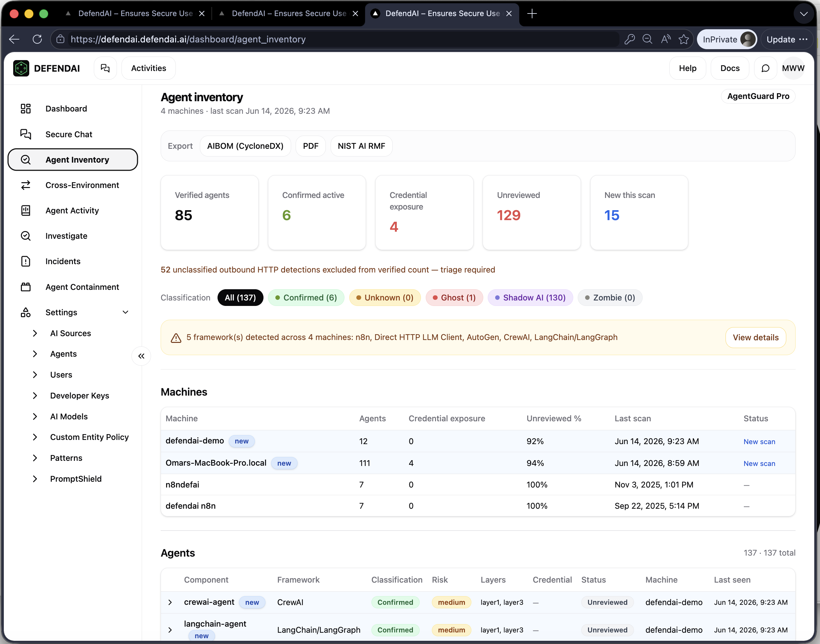Click View details on frameworks banner
This screenshot has width=820, height=644.
(x=755, y=338)
